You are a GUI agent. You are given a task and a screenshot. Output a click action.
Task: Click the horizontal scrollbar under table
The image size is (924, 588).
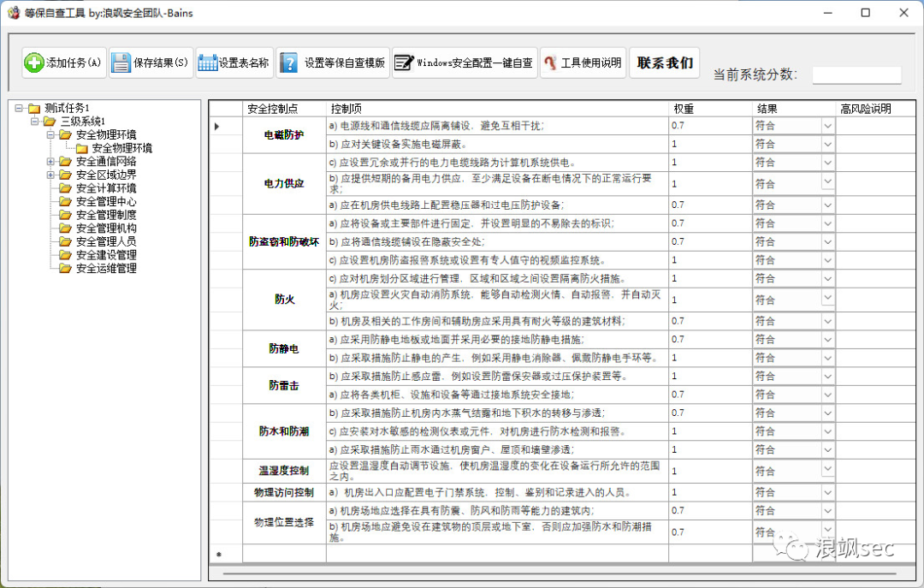tap(560, 573)
